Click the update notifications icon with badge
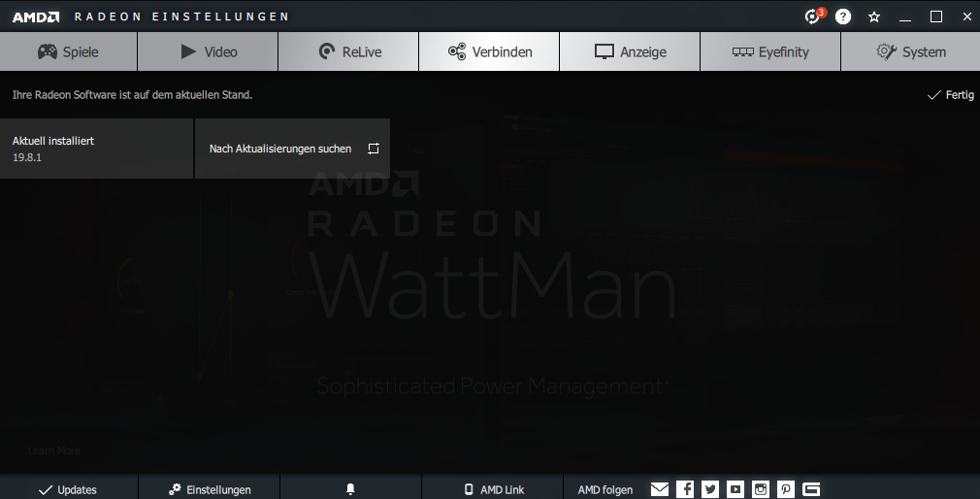Image resolution: width=980 pixels, height=499 pixels. point(814,17)
